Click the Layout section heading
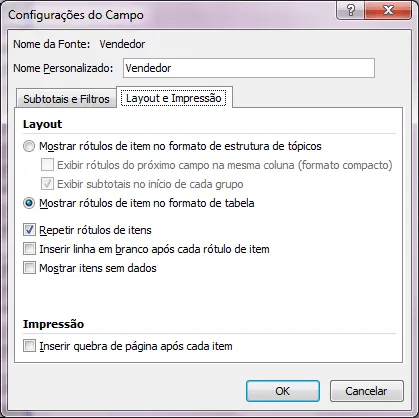This screenshot has width=419, height=418. tap(42, 124)
